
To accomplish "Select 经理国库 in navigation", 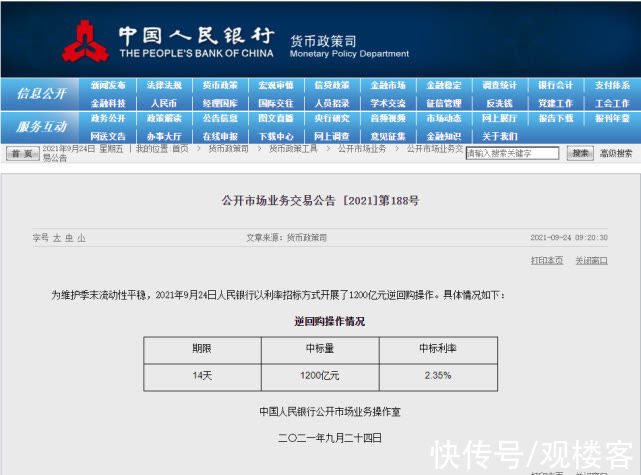I will (x=220, y=103).
